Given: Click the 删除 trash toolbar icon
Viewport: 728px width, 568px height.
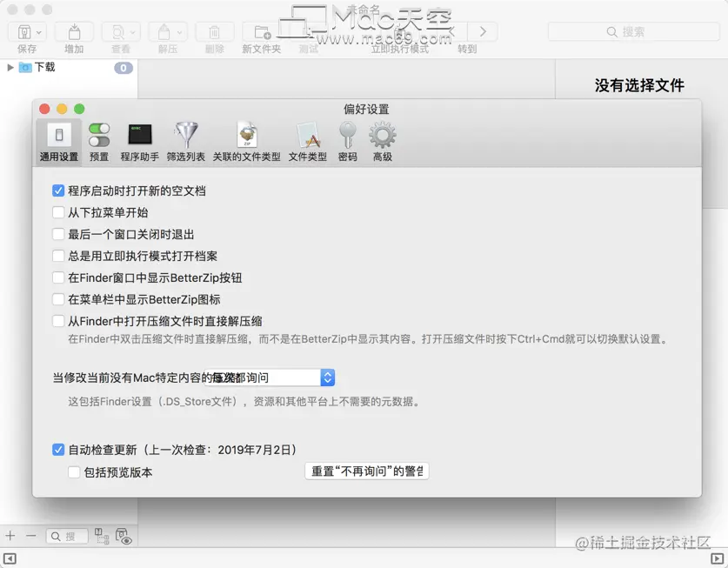Looking at the screenshot, I should (215, 32).
